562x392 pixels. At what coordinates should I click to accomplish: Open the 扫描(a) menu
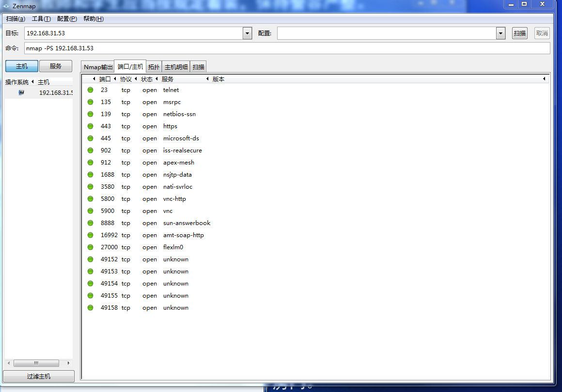coord(16,18)
